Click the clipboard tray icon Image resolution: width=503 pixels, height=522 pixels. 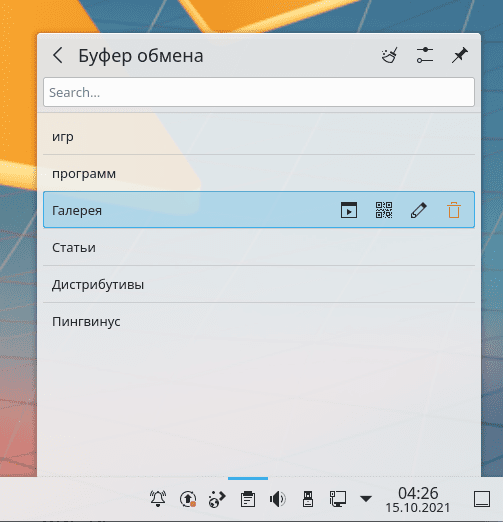(x=248, y=499)
